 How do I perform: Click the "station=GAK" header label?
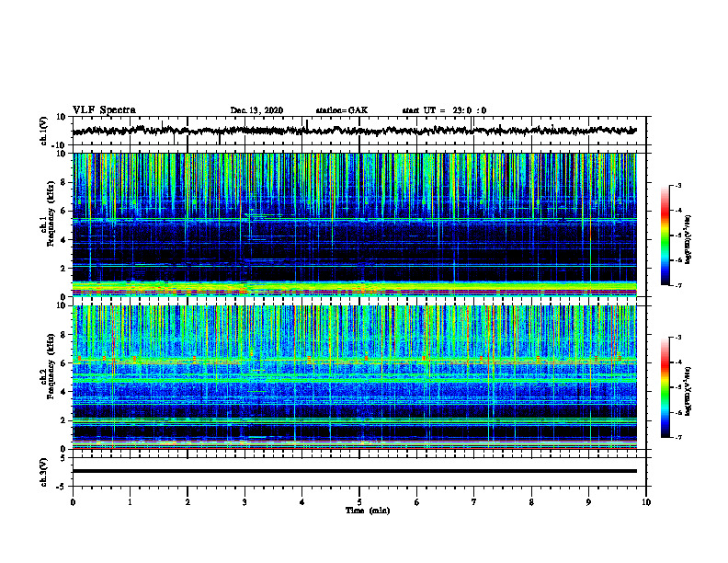[x=342, y=110]
